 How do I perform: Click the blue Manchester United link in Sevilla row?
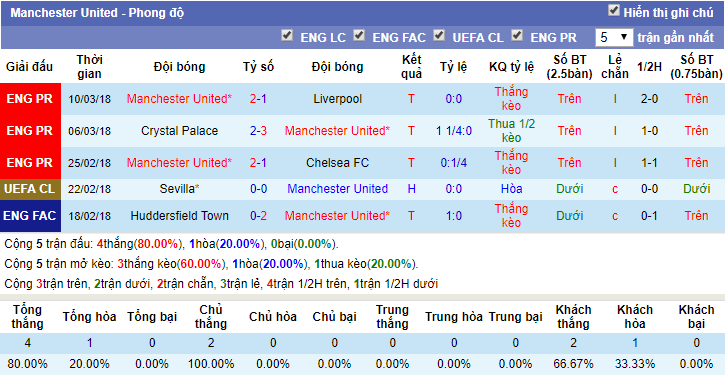click(x=338, y=189)
